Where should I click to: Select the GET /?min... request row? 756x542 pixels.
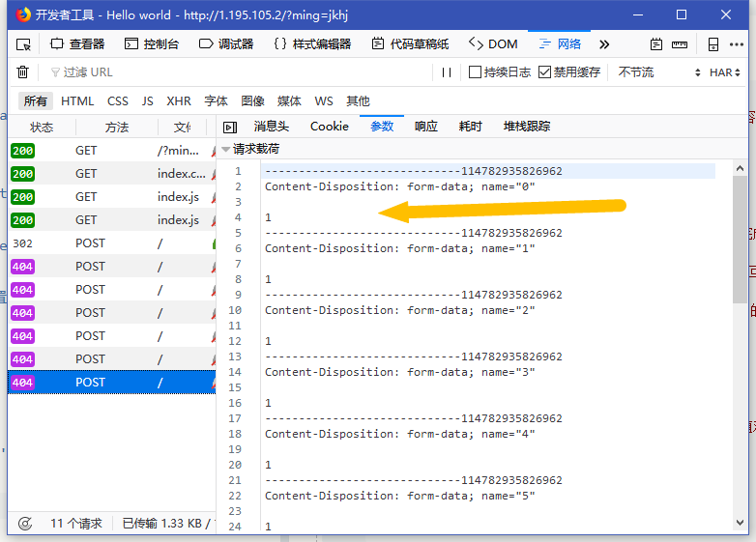[112, 151]
